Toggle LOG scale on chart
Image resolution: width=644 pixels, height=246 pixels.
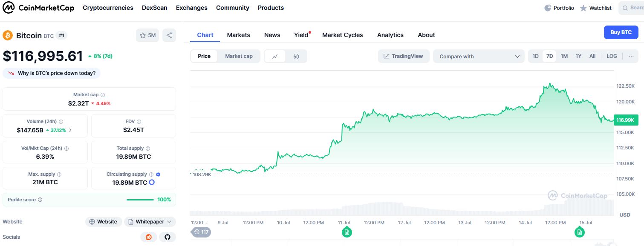pos(612,56)
